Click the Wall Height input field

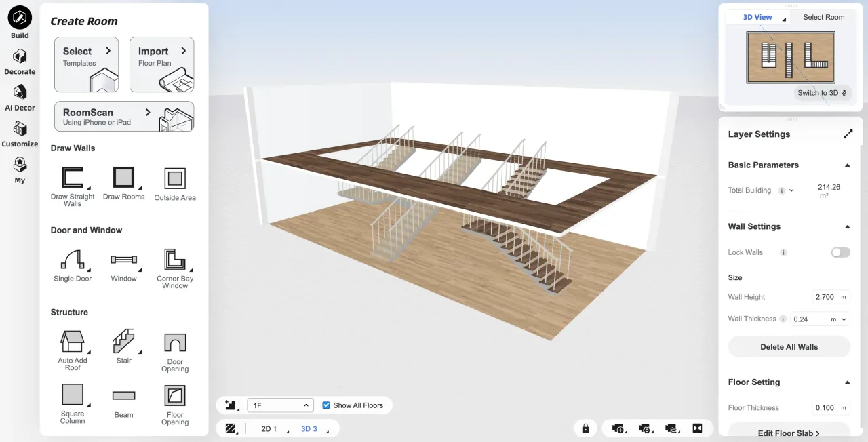[826, 297]
